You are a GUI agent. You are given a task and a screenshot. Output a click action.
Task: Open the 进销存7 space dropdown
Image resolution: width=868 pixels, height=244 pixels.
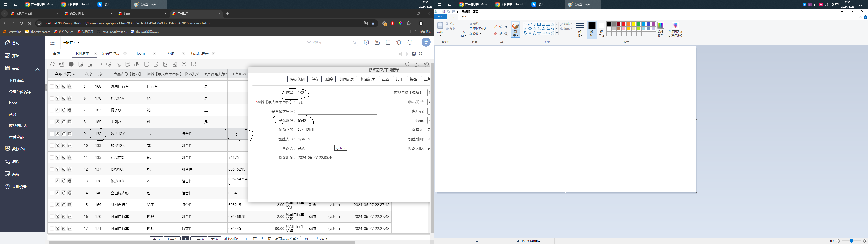[71, 42]
